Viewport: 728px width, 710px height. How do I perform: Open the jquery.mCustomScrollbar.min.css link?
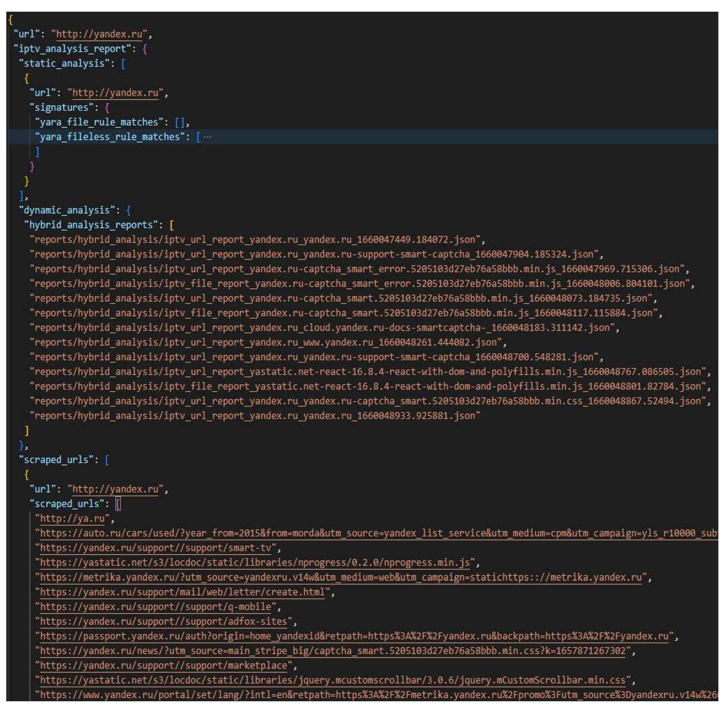pos(332,680)
